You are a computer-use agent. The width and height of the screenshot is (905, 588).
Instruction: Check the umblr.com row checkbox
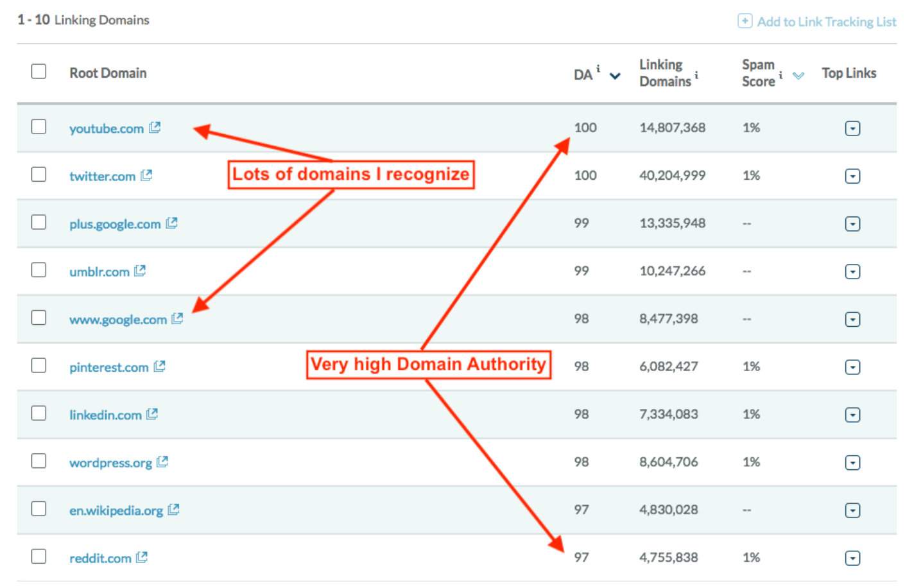[39, 270]
